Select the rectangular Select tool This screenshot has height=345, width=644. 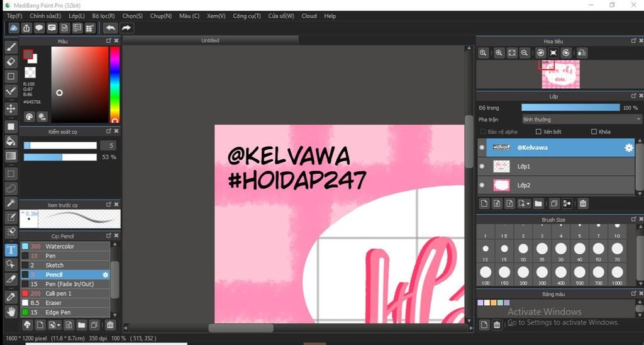(11, 174)
